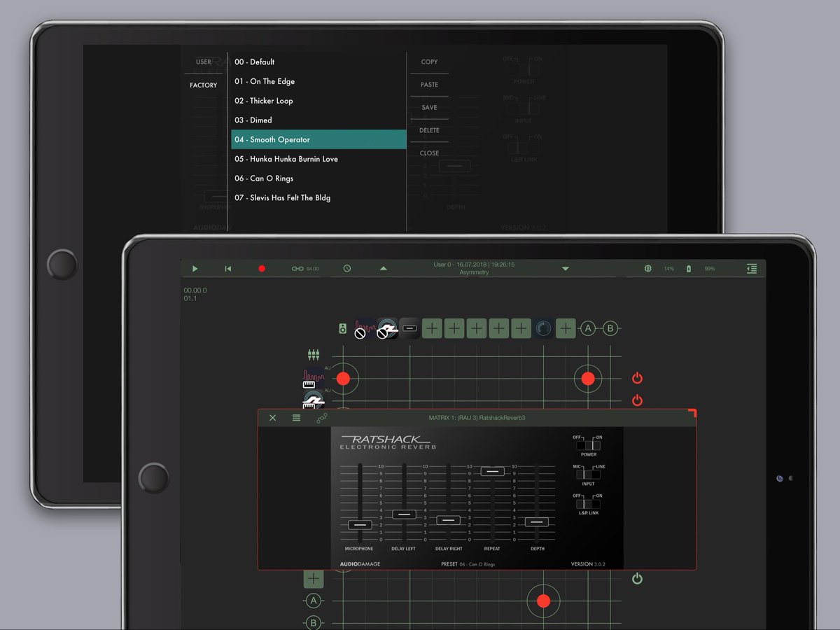Open the plugin preset list icon
This screenshot has width=840, height=630.
[x=297, y=418]
